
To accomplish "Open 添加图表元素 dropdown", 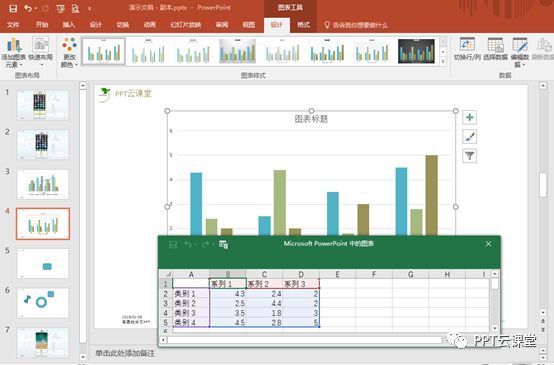I will point(13,53).
